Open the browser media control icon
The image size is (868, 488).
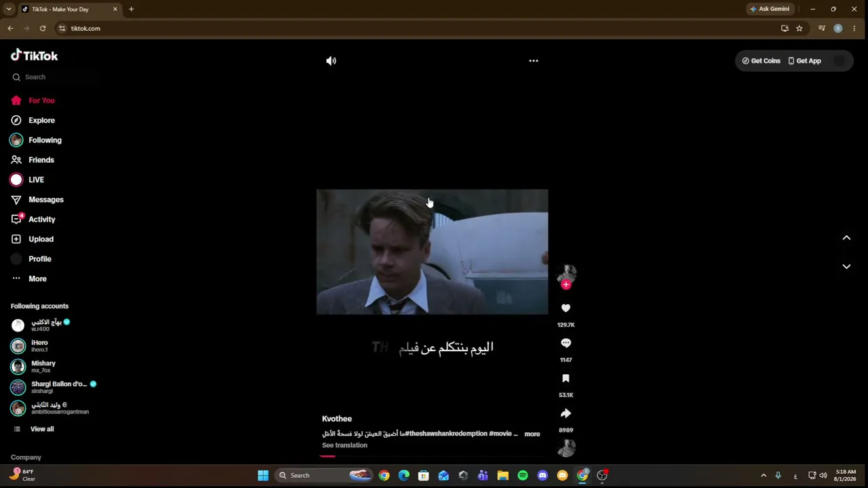[x=822, y=28]
